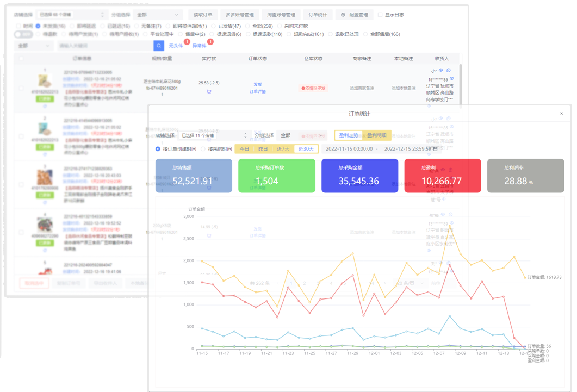
Task: Click the eye icon beside recipient 小* in first row
Action: tap(441, 70)
